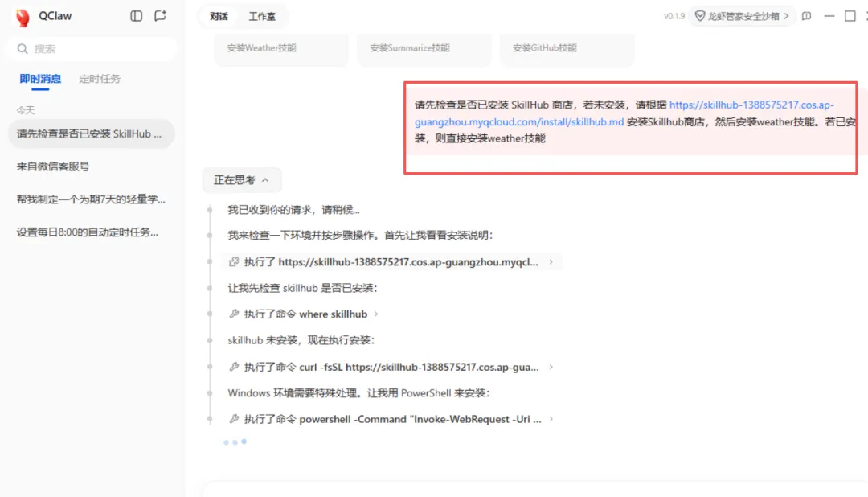This screenshot has width=868, height=497.
Task: Click the search input field
Action: [92, 49]
